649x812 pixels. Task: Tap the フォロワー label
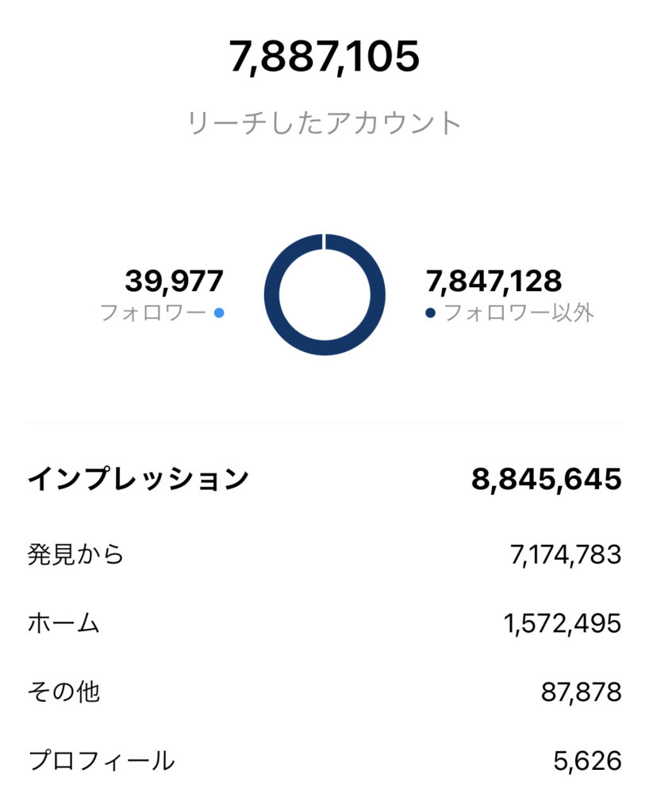[x=153, y=312]
